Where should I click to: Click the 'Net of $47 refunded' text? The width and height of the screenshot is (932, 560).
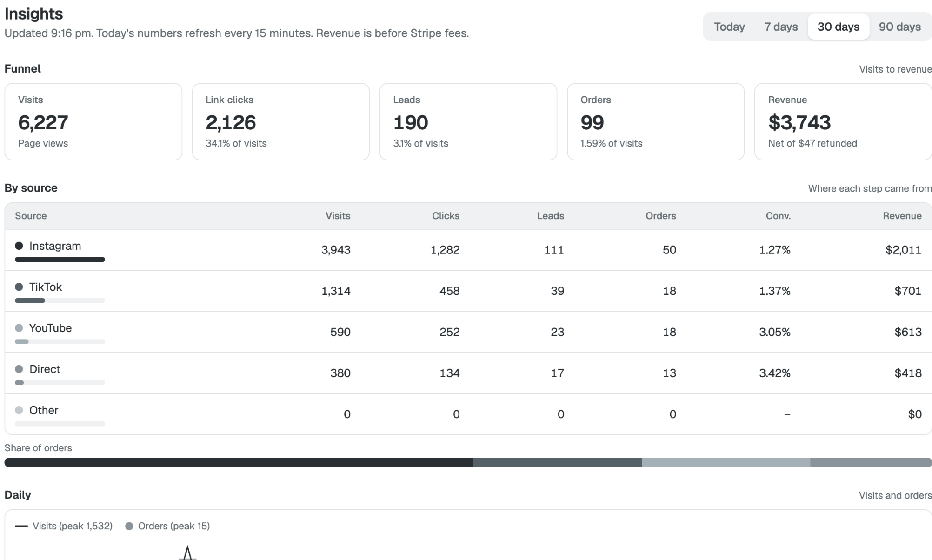pyautogui.click(x=812, y=143)
